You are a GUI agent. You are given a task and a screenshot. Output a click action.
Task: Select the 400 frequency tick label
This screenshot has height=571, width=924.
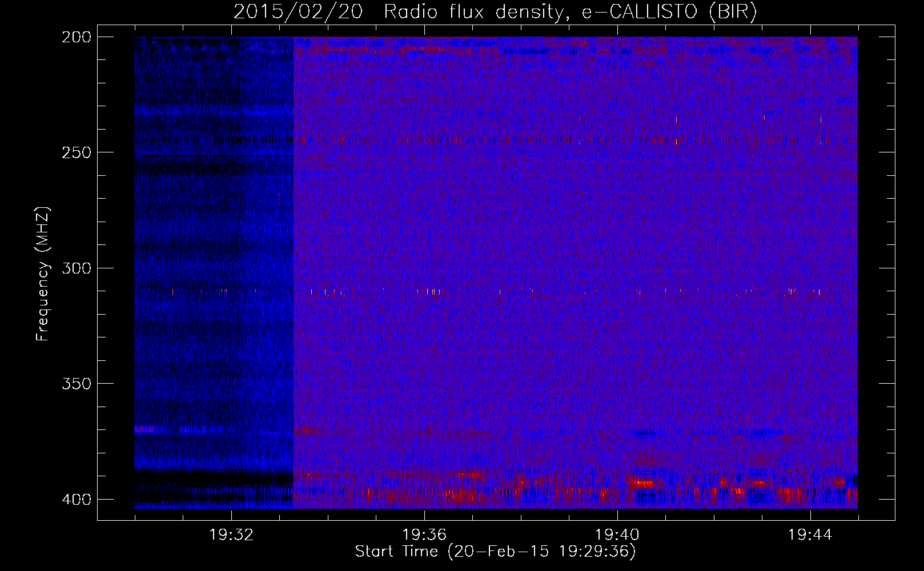coord(77,499)
